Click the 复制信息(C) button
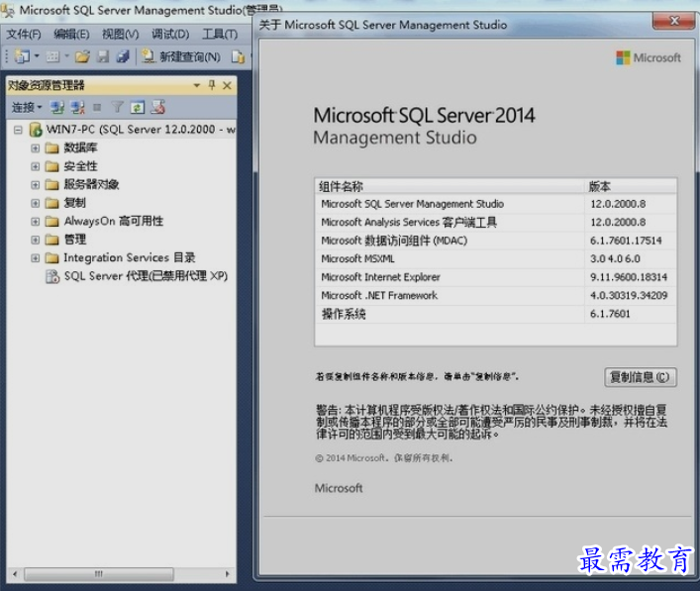Screen dimensions: 700x591 coord(641,377)
